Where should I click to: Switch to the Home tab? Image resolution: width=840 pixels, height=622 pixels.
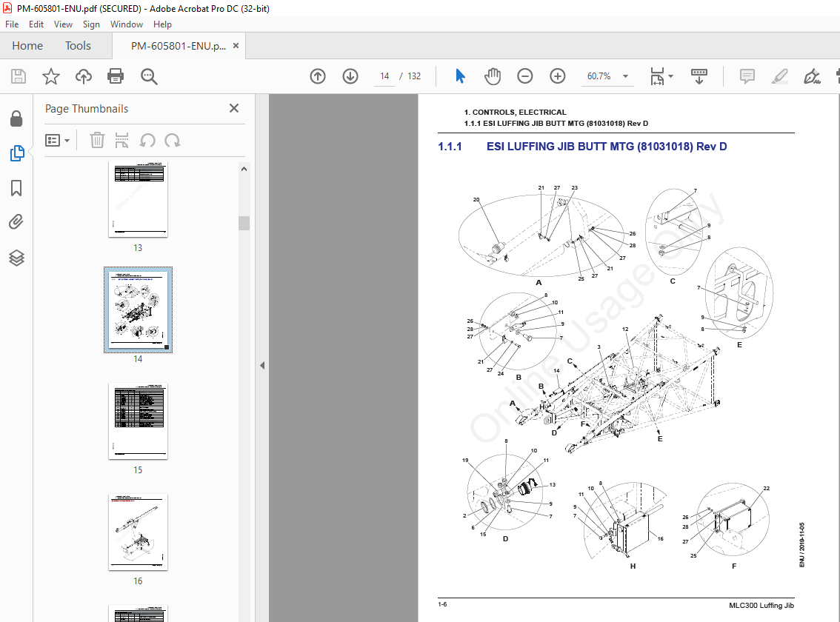27,45
